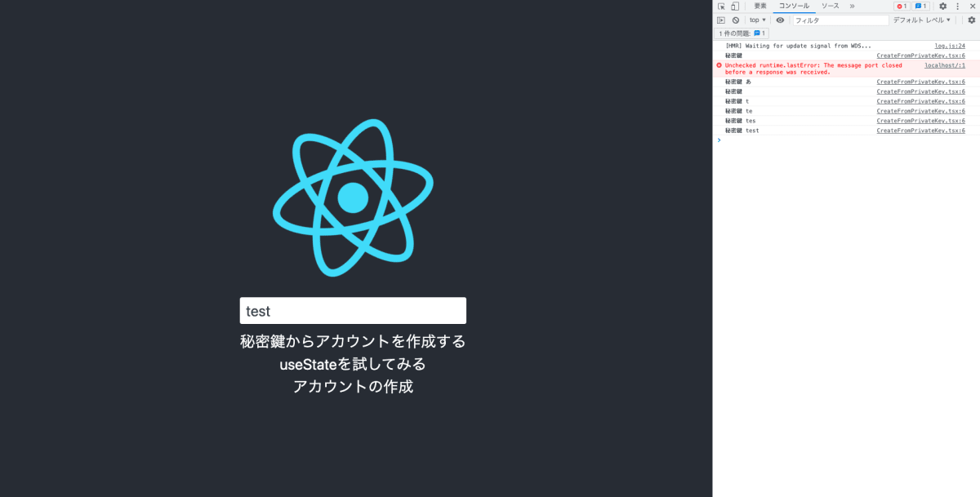Toggle the device toolbar icon
Screen dimensions: 980x497
[734, 6]
